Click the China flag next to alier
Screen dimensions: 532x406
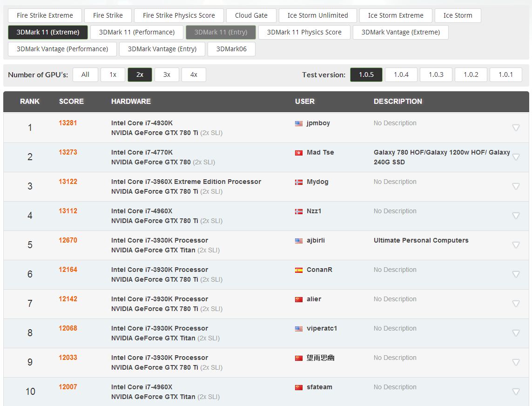click(x=298, y=299)
